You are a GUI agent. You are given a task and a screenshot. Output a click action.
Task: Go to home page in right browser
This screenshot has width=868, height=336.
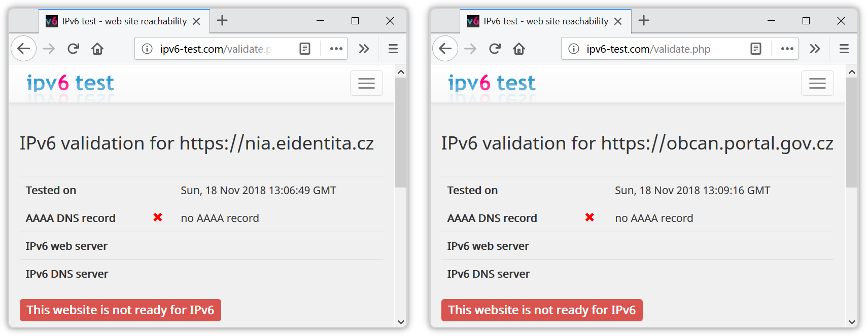518,49
